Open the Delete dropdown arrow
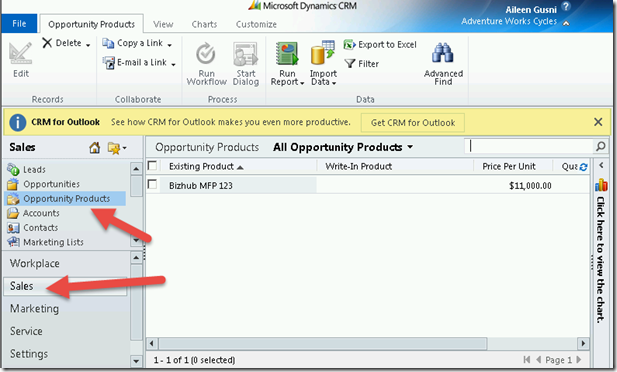This screenshot has height=372, width=617. (x=88, y=45)
